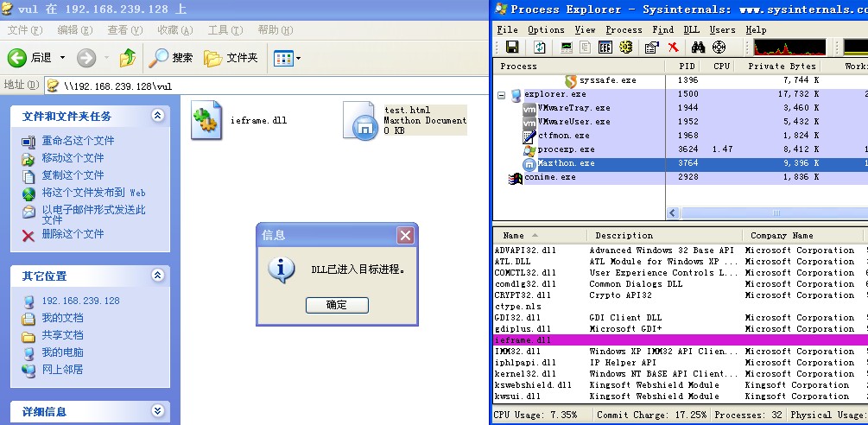868x425 pixels.
Task: Select the test.html Maxthon document icon
Action: pyautogui.click(x=360, y=119)
